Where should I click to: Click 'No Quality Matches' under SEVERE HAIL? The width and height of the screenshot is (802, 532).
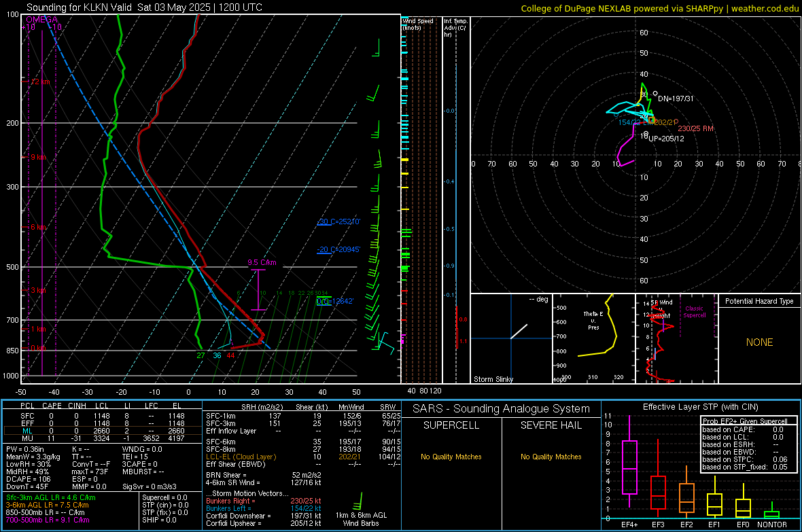point(551,457)
